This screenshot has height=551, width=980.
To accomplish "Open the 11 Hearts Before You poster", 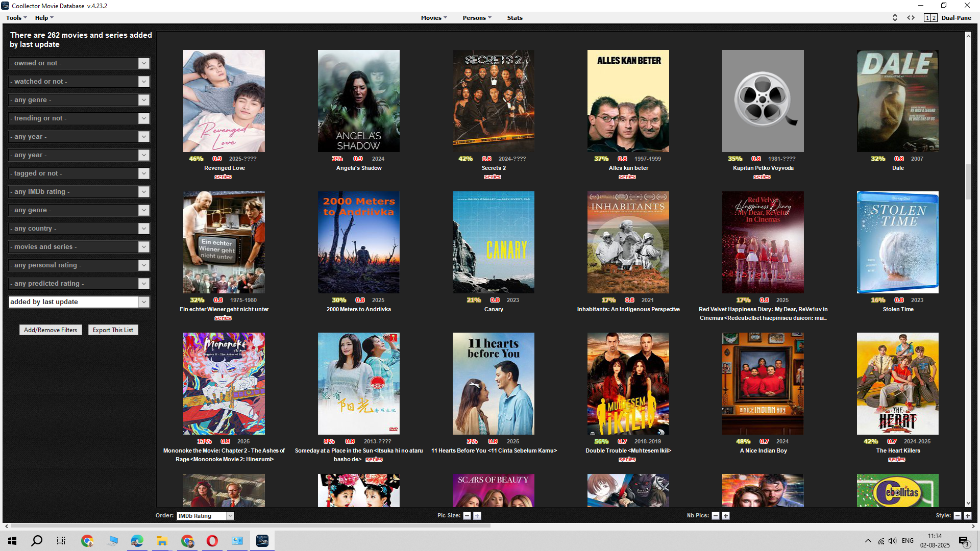I will pos(494,384).
